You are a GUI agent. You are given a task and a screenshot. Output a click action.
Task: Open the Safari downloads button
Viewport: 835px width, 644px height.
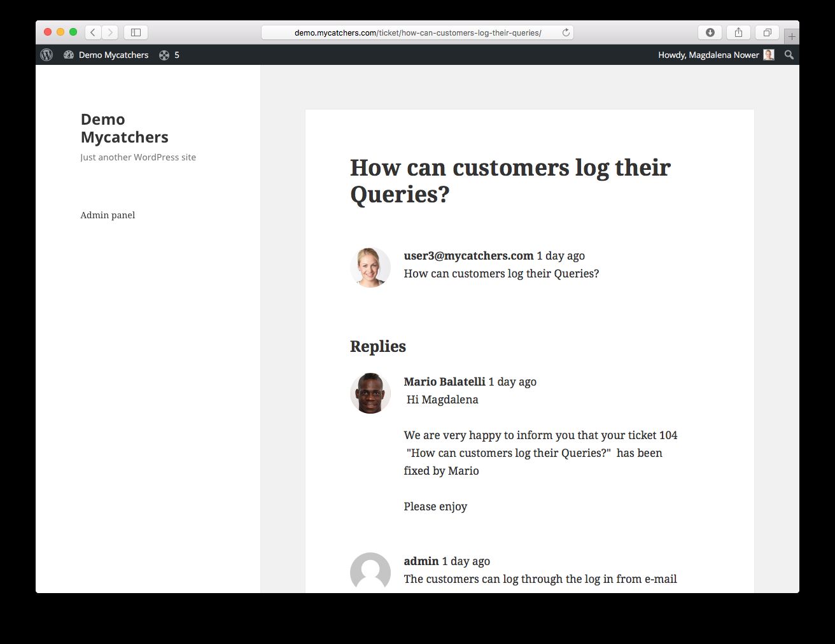710,32
